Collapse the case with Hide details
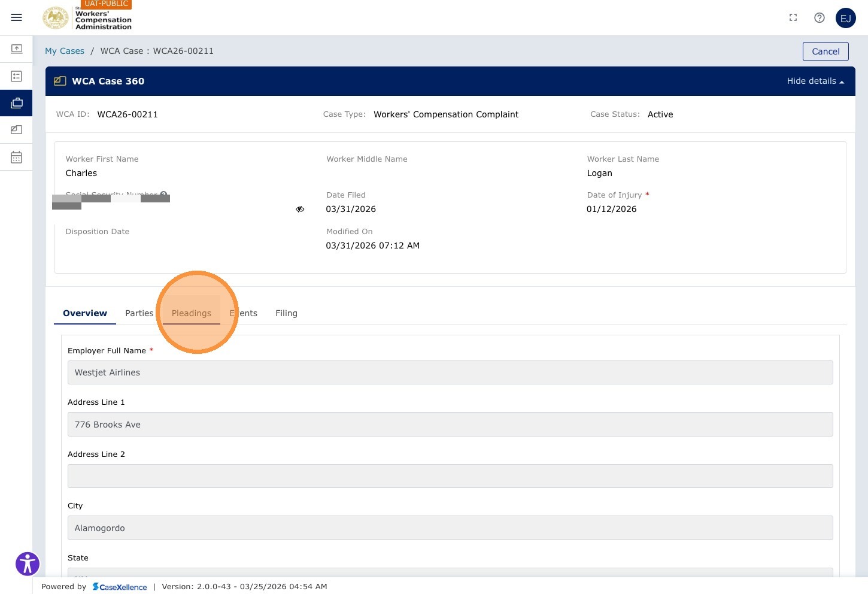Screen dimensions: 868x594 click(815, 81)
